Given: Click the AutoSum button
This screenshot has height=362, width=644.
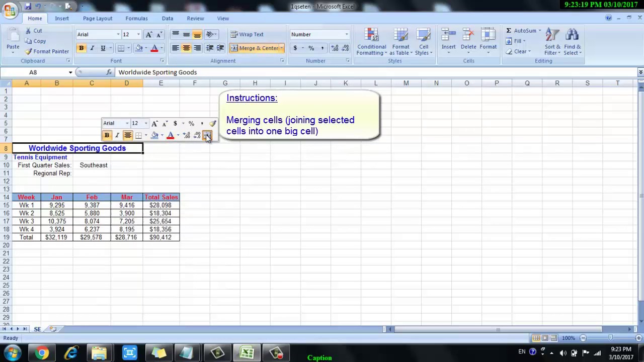Looking at the screenshot, I should (521, 31).
